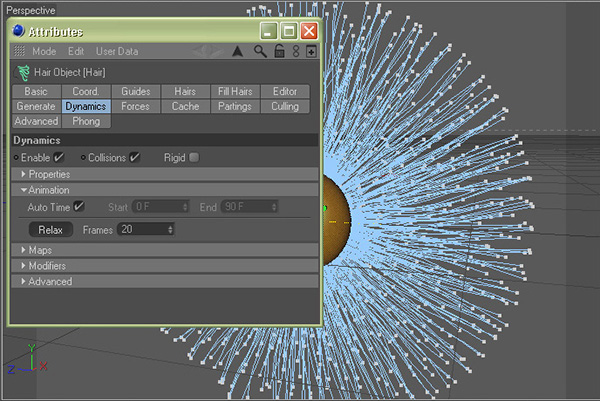Open the Mode menu

tap(44, 51)
